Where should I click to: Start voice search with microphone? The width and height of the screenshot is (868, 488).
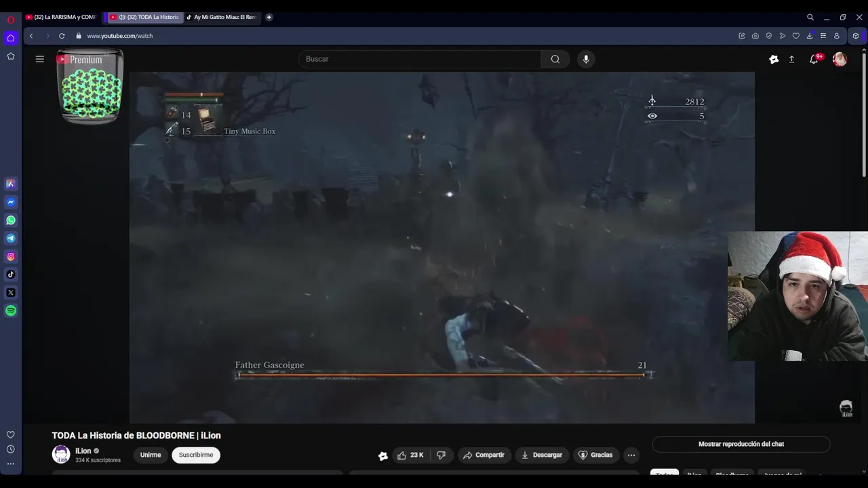pos(587,59)
